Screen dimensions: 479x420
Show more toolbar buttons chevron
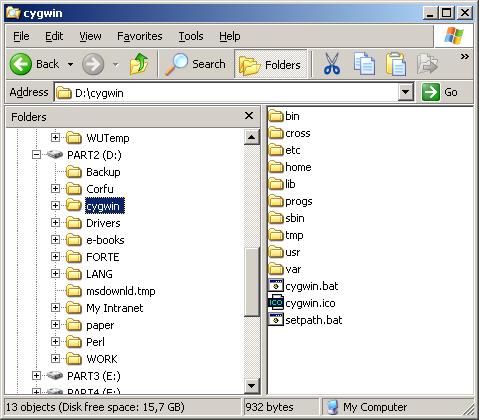(x=465, y=57)
